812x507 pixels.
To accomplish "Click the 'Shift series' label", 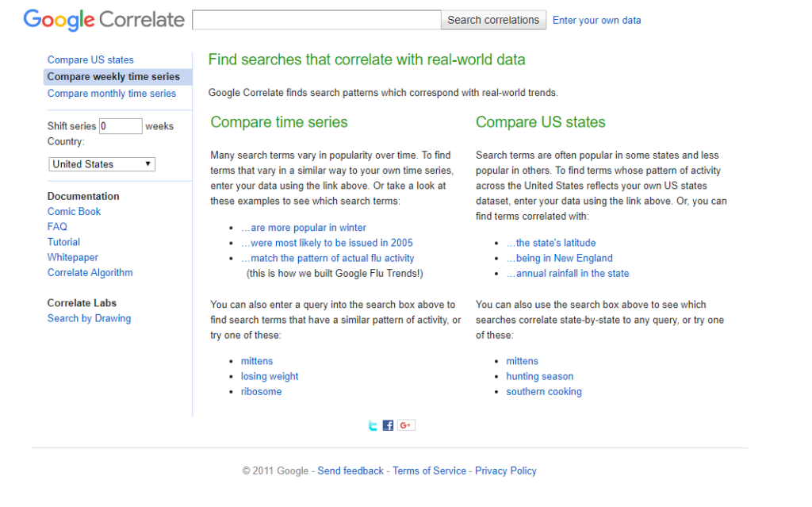I will 71,126.
